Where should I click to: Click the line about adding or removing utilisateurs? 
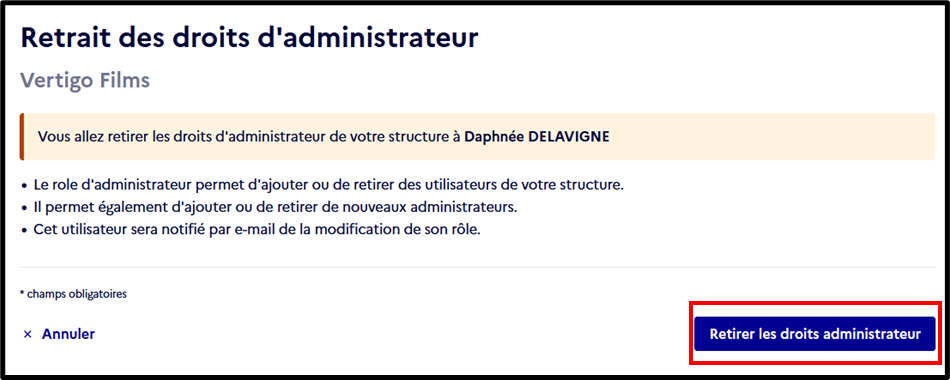pos(328,185)
